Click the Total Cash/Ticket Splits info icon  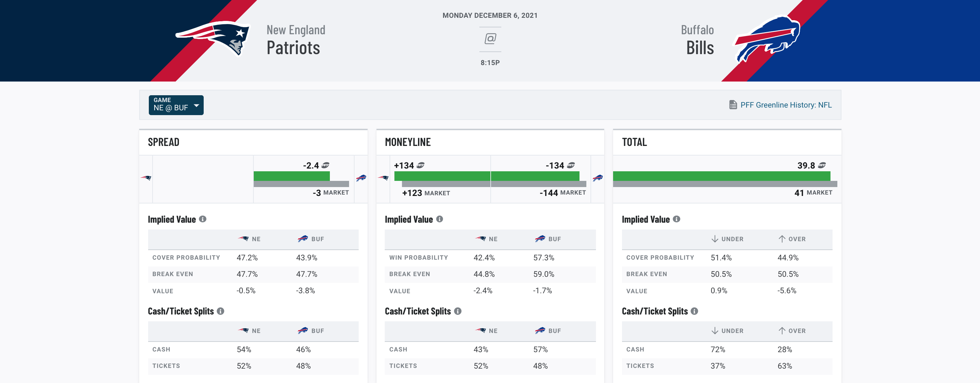click(694, 311)
